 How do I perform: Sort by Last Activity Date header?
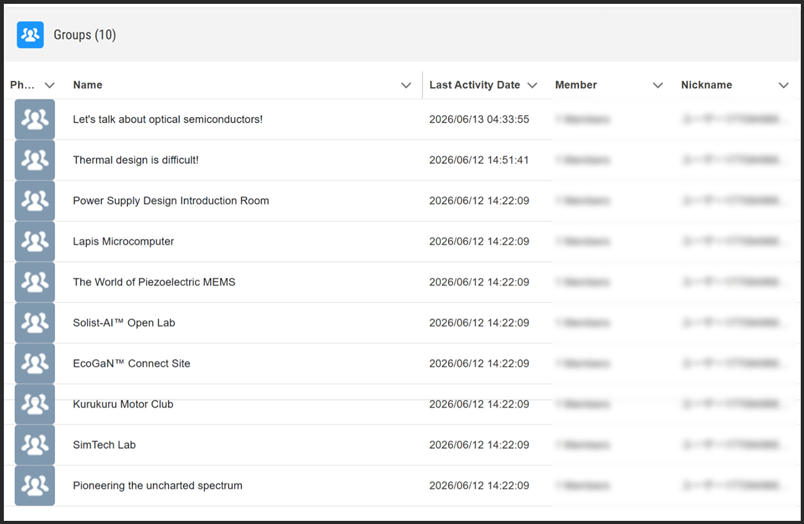475,85
